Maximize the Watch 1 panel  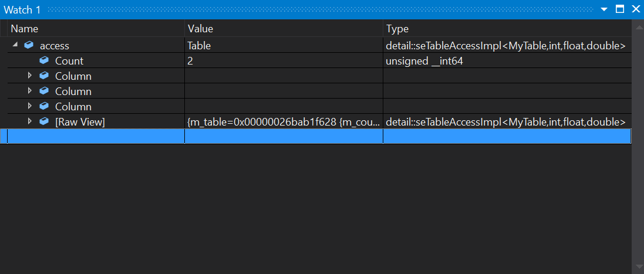point(620,9)
